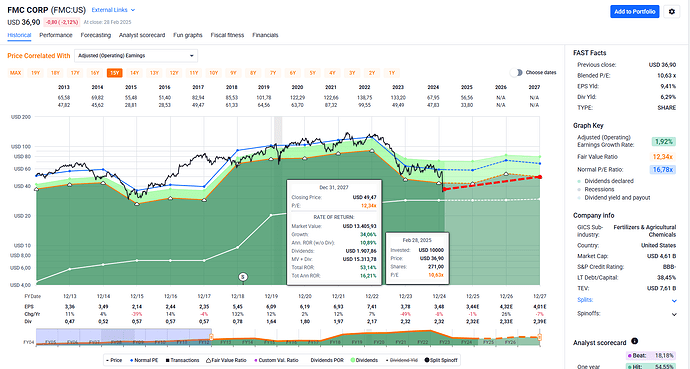Click the Market Cap value USD 4,61 B
This screenshot has width=690, height=369.
pyautogui.click(x=661, y=256)
